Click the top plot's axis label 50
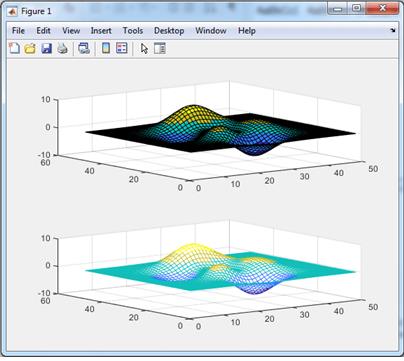 click(373, 169)
